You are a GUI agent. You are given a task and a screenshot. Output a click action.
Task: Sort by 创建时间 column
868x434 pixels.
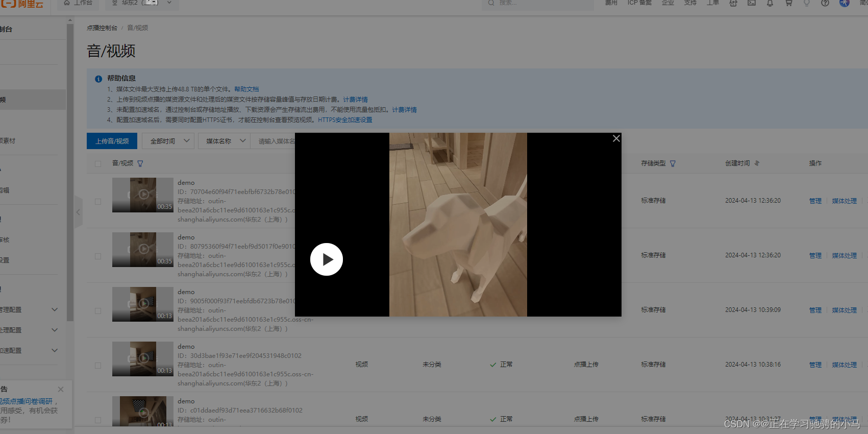(757, 163)
